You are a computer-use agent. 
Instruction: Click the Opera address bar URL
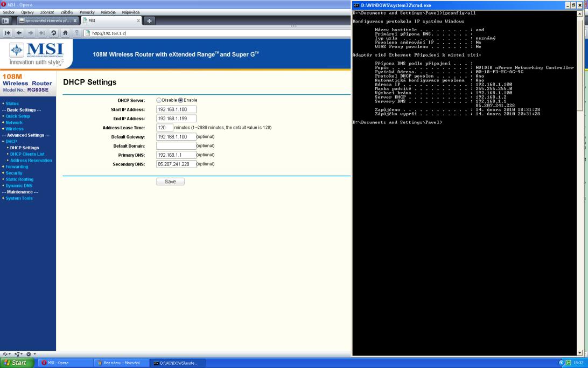109,33
